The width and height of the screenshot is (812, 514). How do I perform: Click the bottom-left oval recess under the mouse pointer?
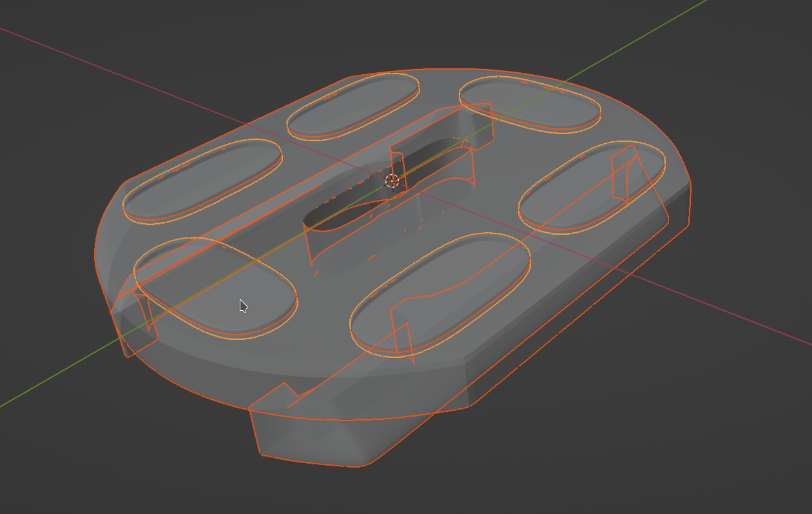(x=215, y=288)
